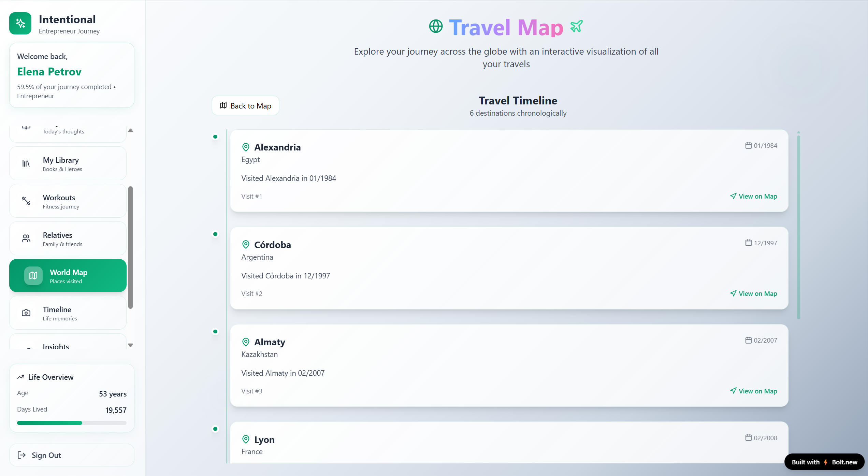Click the World Map nav icon

33,276
